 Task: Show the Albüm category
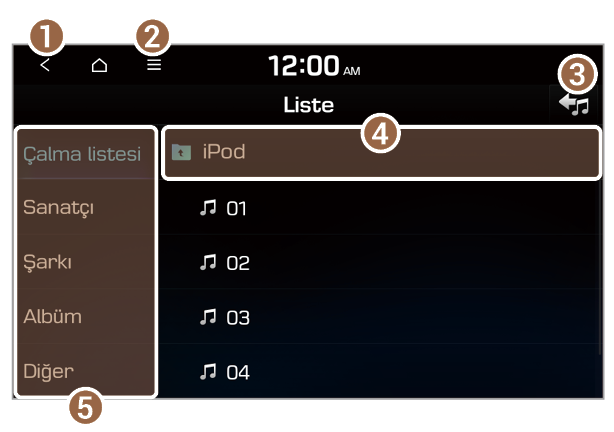click(x=53, y=318)
